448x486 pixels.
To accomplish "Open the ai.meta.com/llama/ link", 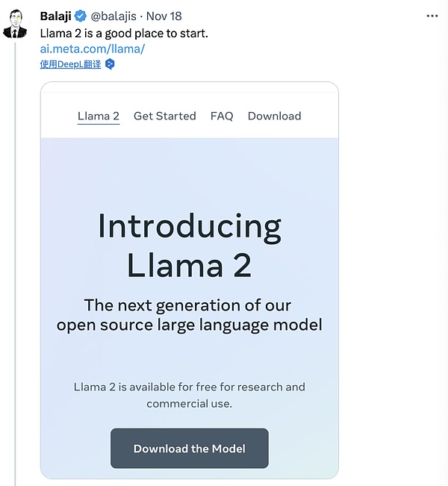I will pos(92,49).
